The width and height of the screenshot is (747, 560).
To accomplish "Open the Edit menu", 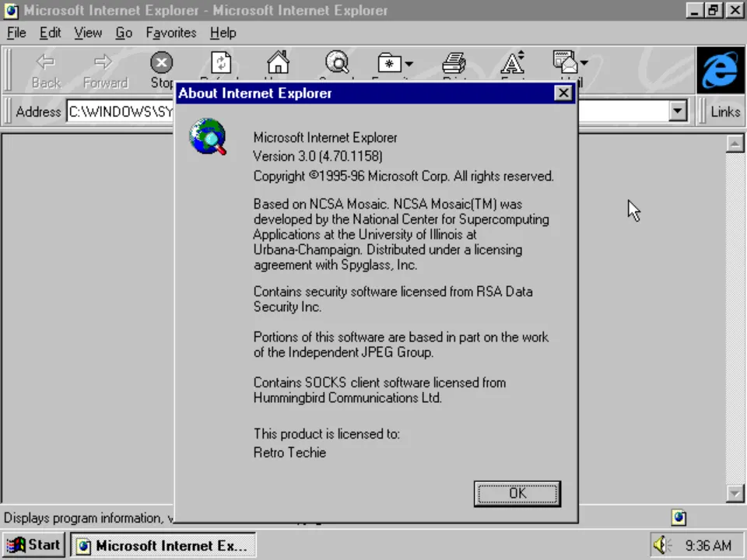I will (x=50, y=33).
